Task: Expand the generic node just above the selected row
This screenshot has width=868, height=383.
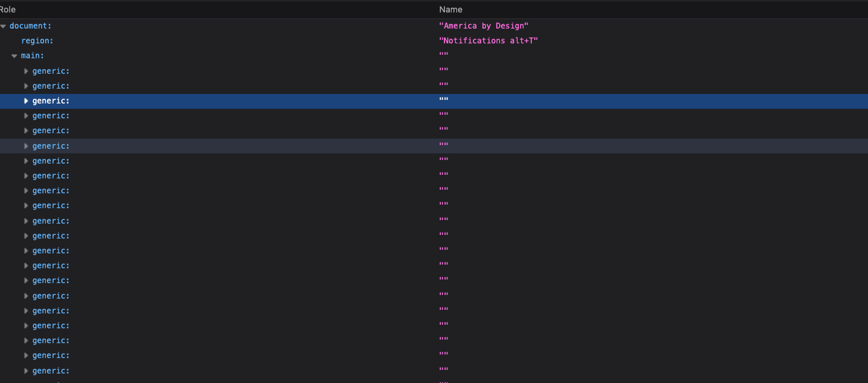Action: [26, 86]
